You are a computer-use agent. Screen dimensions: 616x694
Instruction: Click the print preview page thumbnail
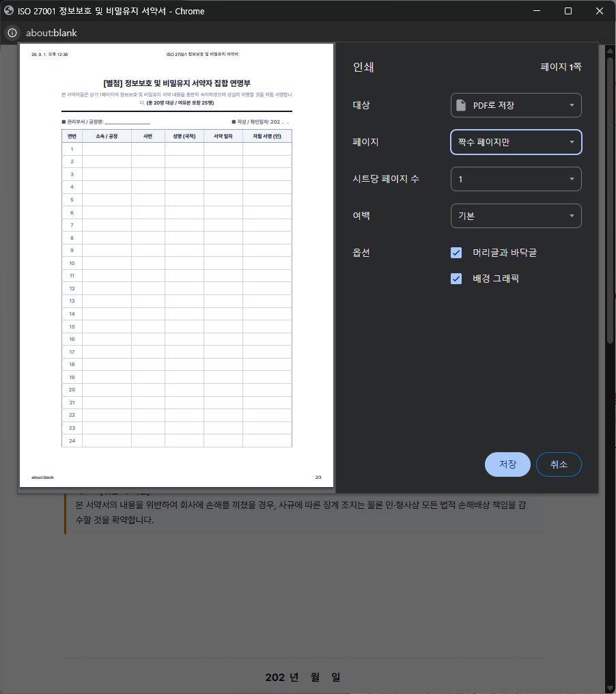[177, 265]
